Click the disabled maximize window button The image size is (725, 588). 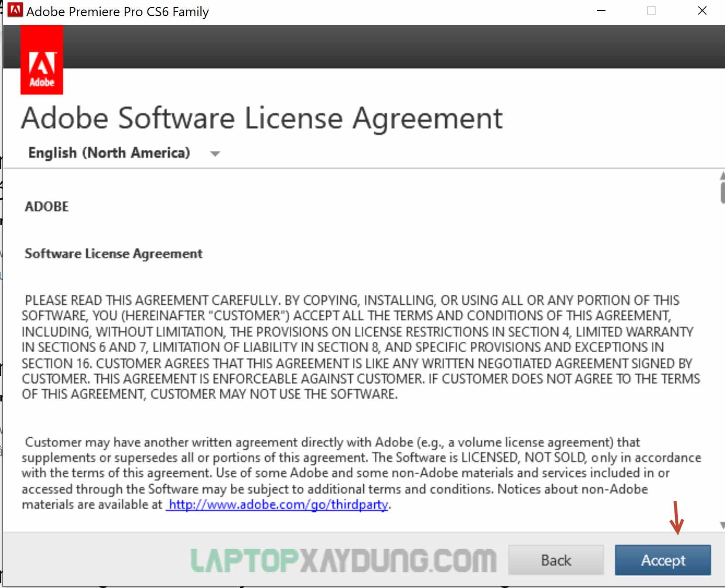pos(651,10)
